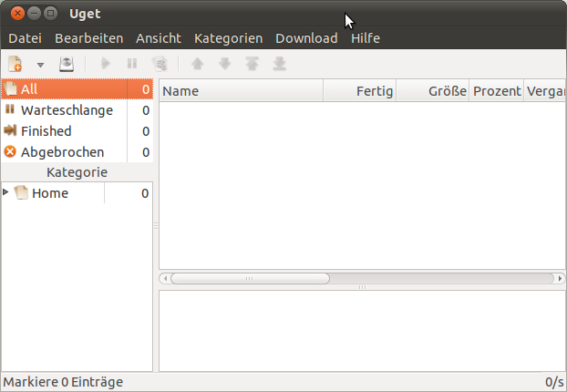Click the move down arrow icon
The width and height of the screenshot is (567, 392).
point(225,64)
